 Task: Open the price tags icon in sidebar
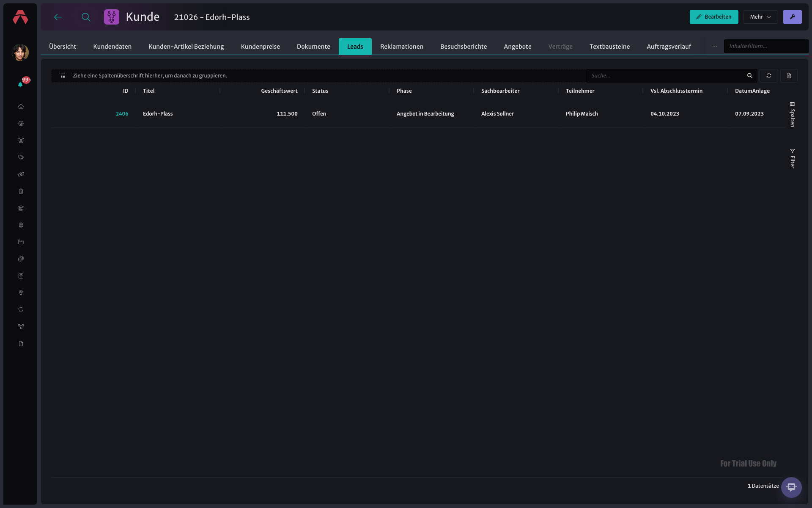point(21,157)
